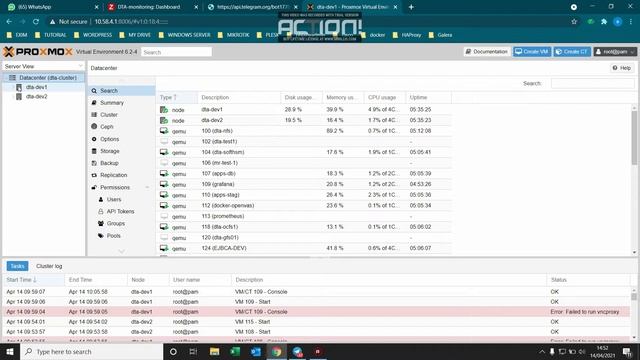This screenshot has height=360, width=640.
Task: Switch to the Cluster log tab
Action: point(49,266)
